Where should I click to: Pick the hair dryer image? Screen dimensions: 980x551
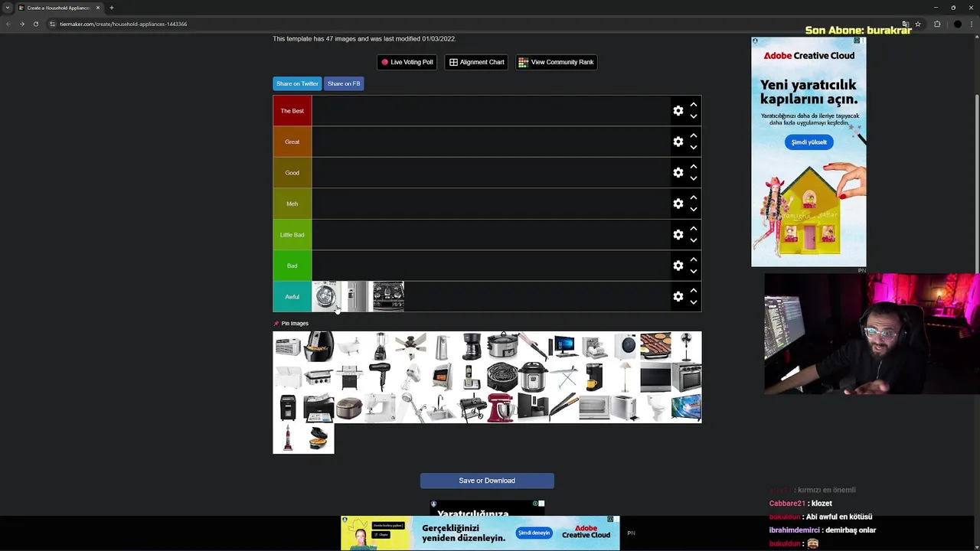point(380,377)
